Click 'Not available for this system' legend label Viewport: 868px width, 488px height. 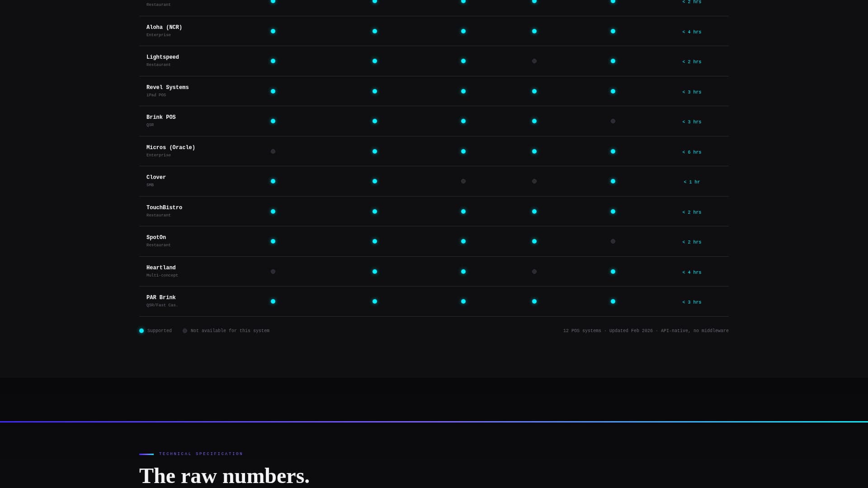230,331
